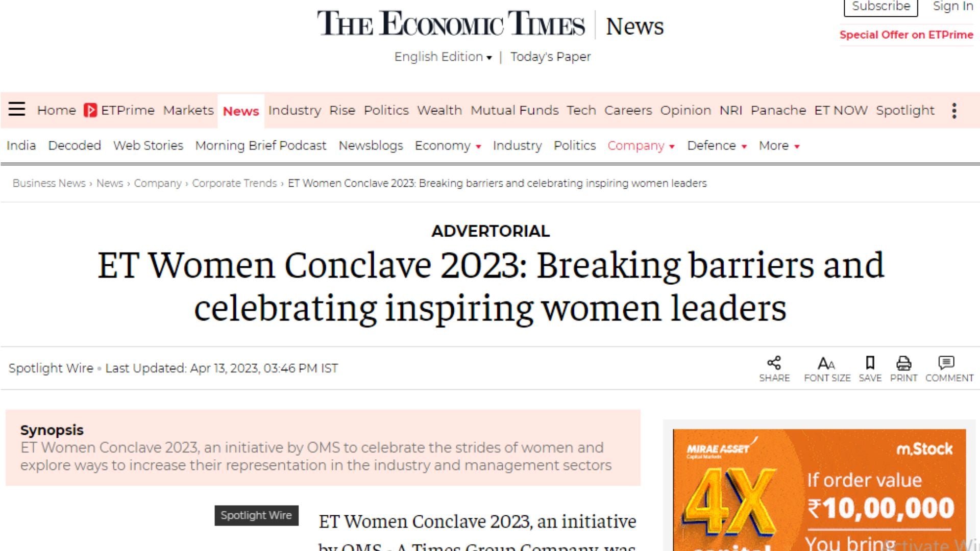This screenshot has width=980, height=551.
Task: Open the hamburger menu icon
Action: tap(17, 109)
